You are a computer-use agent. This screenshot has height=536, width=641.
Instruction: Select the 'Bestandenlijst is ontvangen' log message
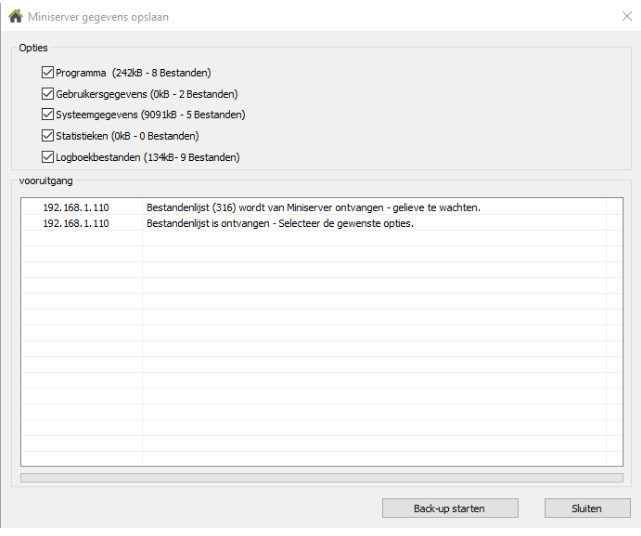(x=280, y=223)
